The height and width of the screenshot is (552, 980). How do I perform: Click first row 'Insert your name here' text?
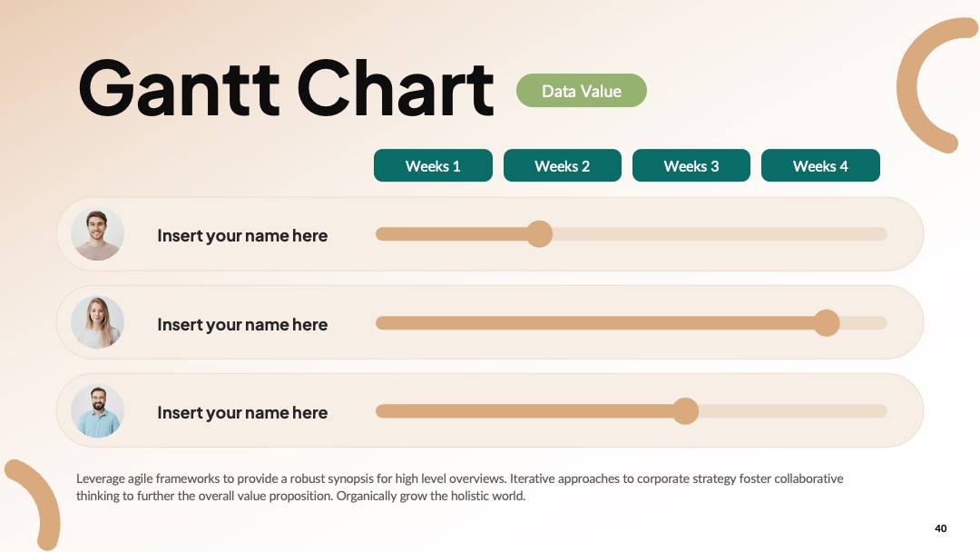[x=242, y=236]
